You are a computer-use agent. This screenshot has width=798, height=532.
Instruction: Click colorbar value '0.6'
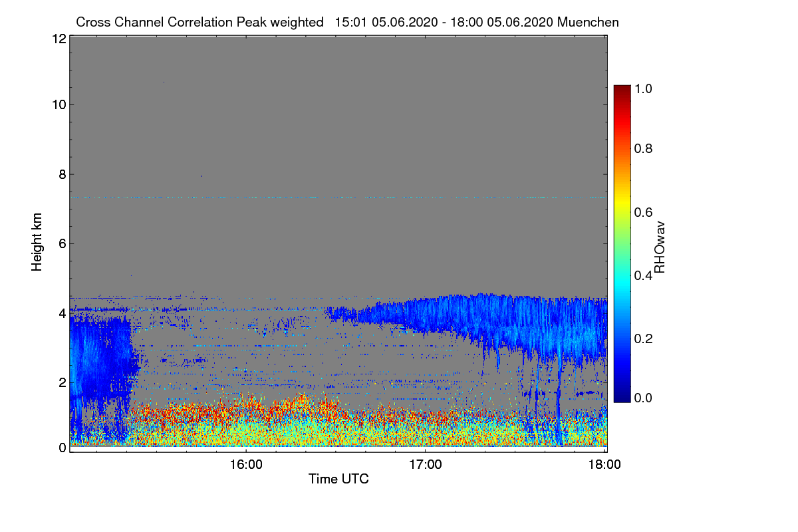644,212
